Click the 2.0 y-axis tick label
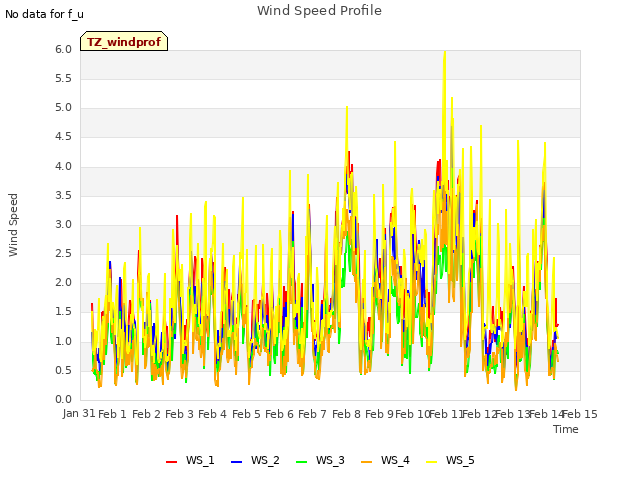This screenshot has width=640, height=480. [63, 282]
